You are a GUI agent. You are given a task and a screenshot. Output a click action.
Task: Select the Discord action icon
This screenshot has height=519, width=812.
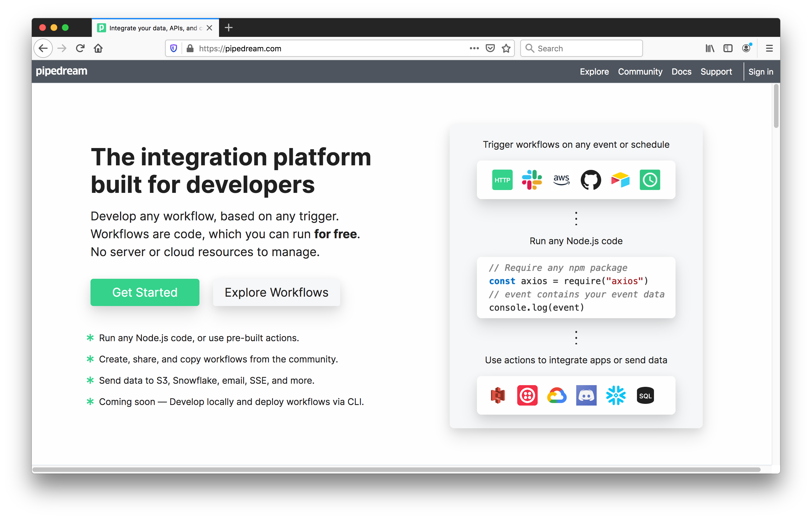586,395
